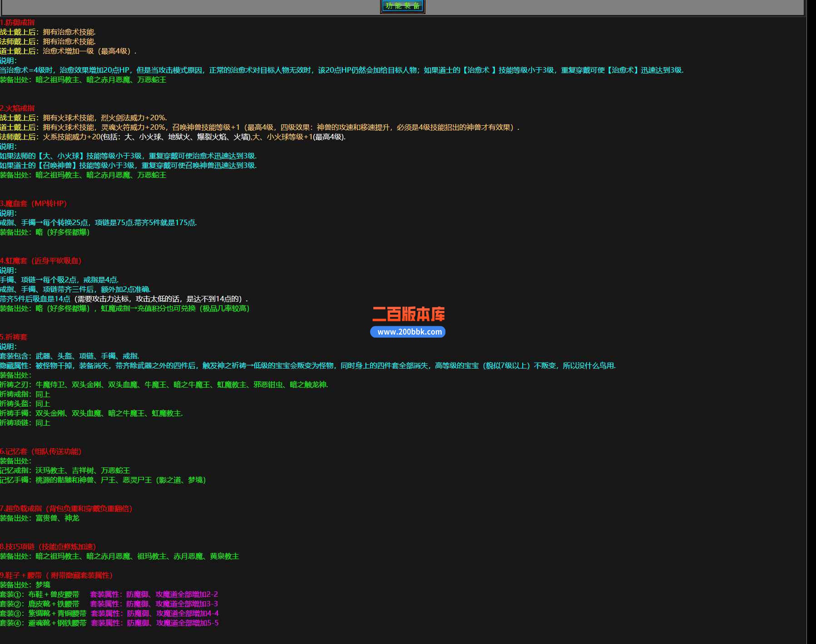Click the 记忆手镯 drop source line
Image resolution: width=816 pixels, height=644 pixels.
(103, 480)
